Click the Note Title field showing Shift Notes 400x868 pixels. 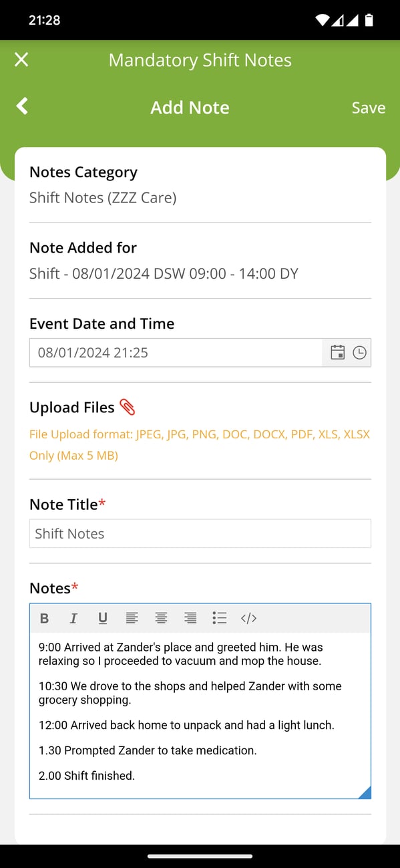tap(200, 533)
